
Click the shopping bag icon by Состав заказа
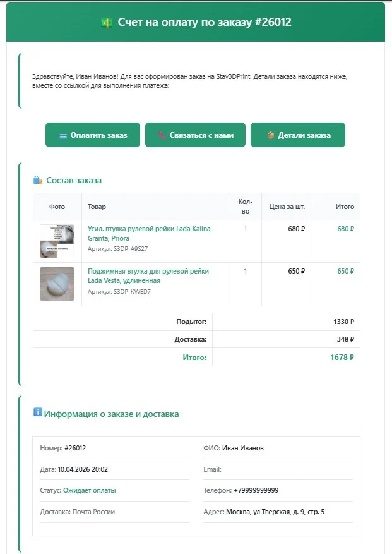point(38,180)
